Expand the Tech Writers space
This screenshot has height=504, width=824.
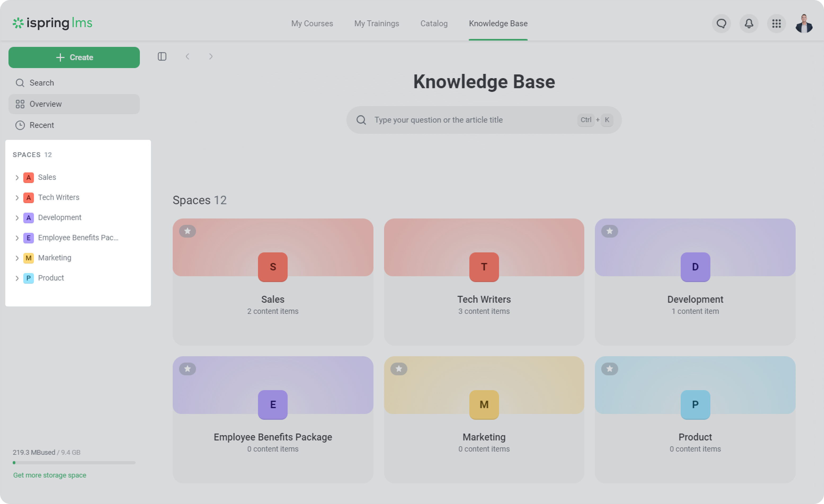click(17, 198)
